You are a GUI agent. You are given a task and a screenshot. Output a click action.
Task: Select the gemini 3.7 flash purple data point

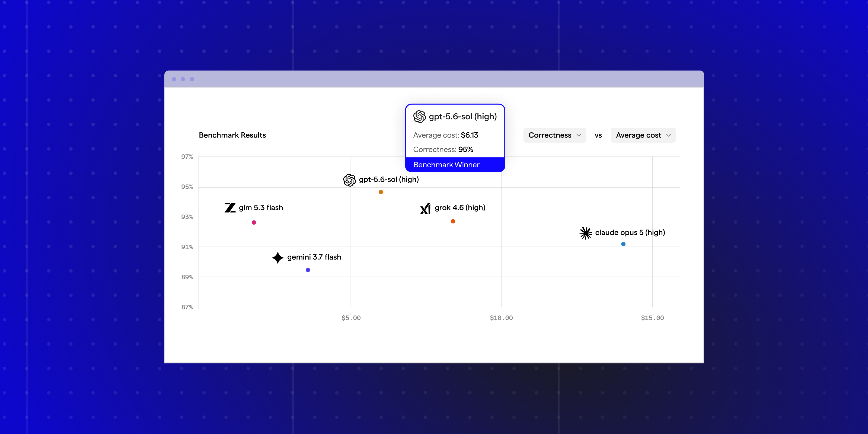tap(308, 270)
